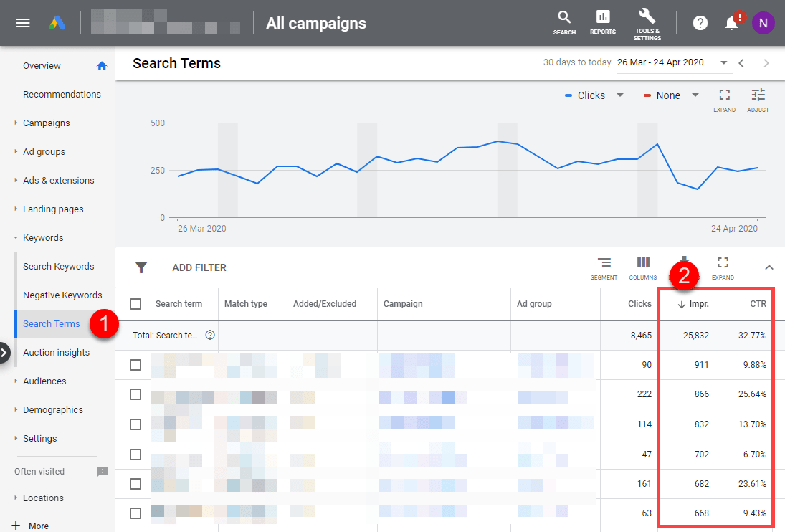Screen dimensions: 785x532
Task: Open the hamburger main menu
Action: tap(22, 23)
